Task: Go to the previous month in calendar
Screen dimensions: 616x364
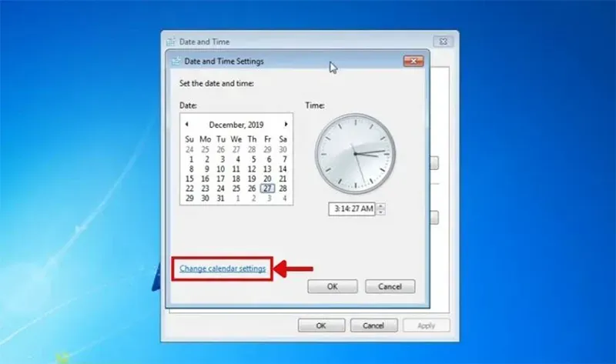Action: pyautogui.click(x=187, y=124)
